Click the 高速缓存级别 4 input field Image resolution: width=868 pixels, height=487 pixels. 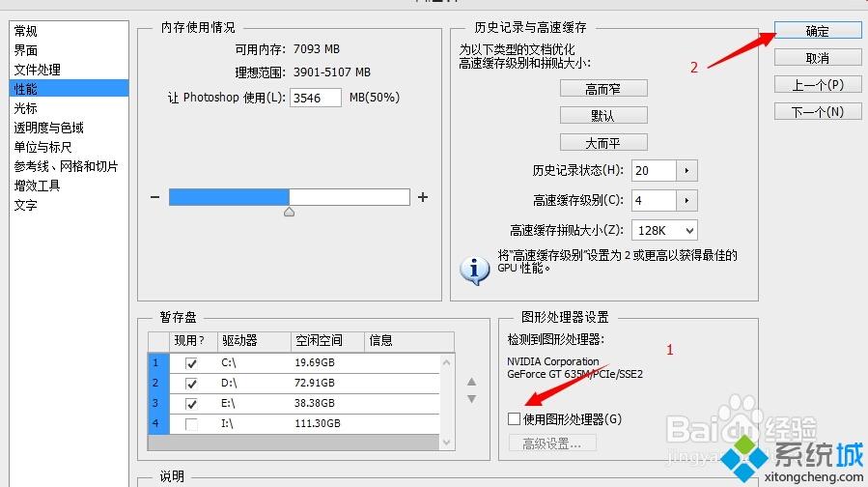(x=654, y=200)
